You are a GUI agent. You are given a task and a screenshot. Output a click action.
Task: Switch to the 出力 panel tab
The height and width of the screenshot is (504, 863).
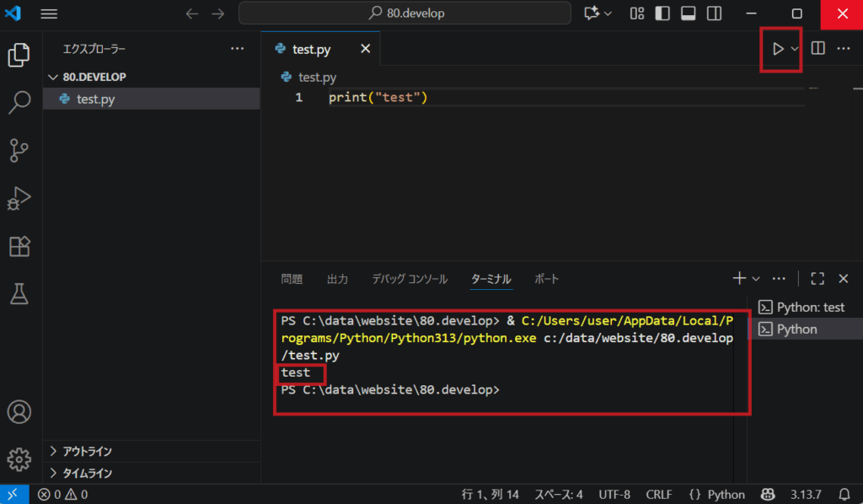[x=337, y=279]
